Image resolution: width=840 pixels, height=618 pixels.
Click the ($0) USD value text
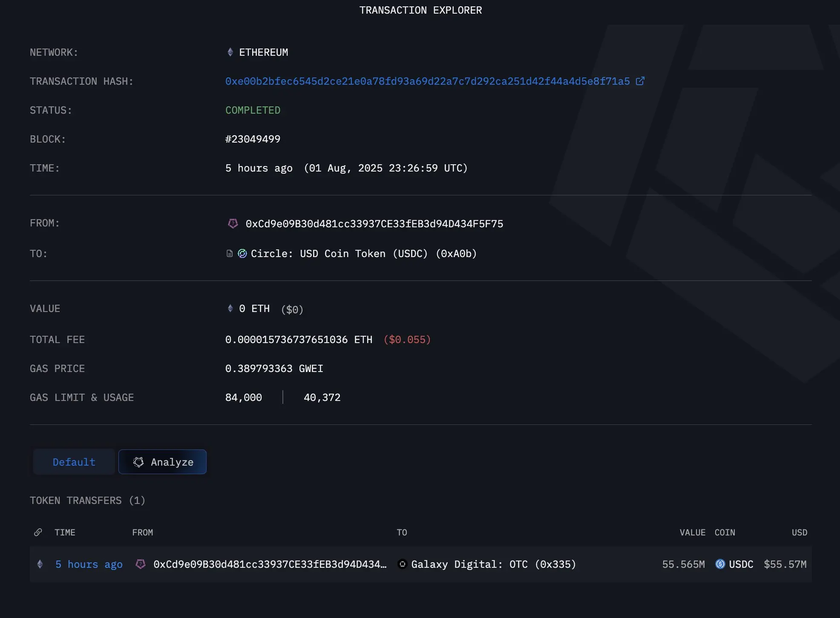(x=292, y=309)
